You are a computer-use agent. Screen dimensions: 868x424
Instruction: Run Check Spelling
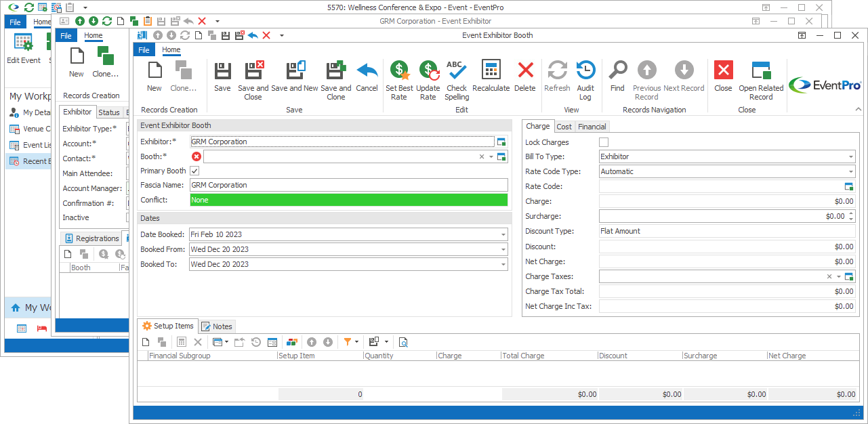(x=457, y=80)
